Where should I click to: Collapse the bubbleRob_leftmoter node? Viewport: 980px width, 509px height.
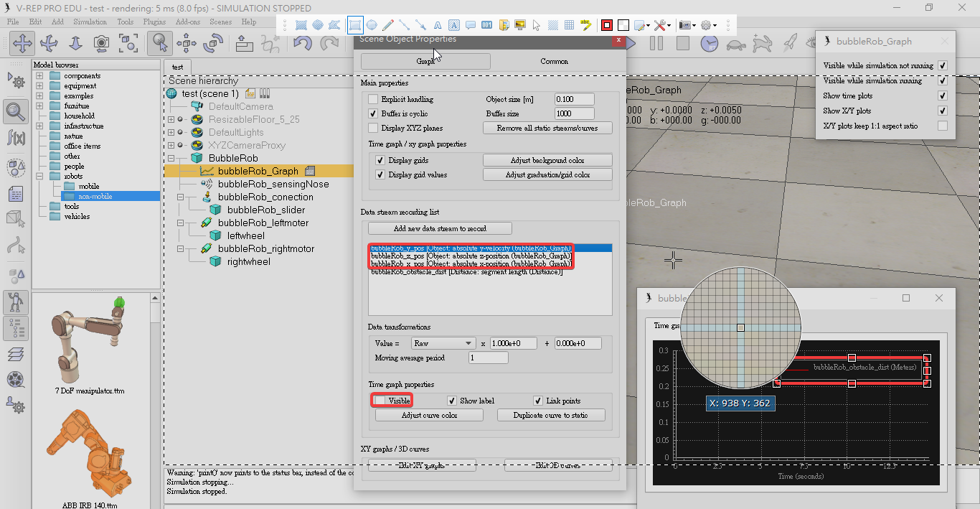pyautogui.click(x=181, y=223)
